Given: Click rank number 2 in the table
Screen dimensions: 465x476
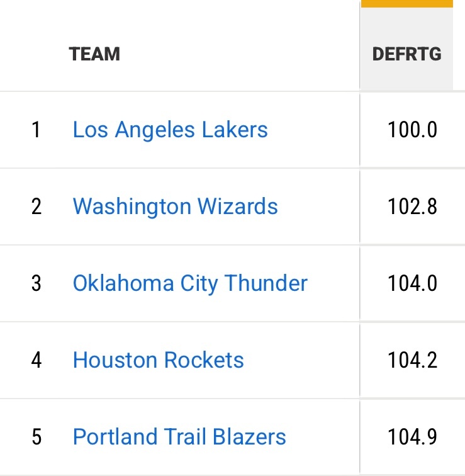Looking at the screenshot, I should tap(36, 207).
